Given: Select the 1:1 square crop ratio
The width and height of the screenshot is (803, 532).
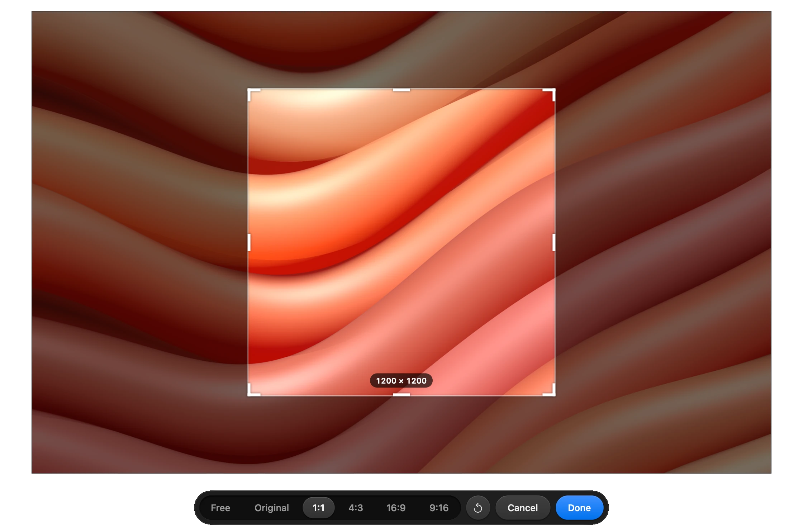Looking at the screenshot, I should (319, 508).
